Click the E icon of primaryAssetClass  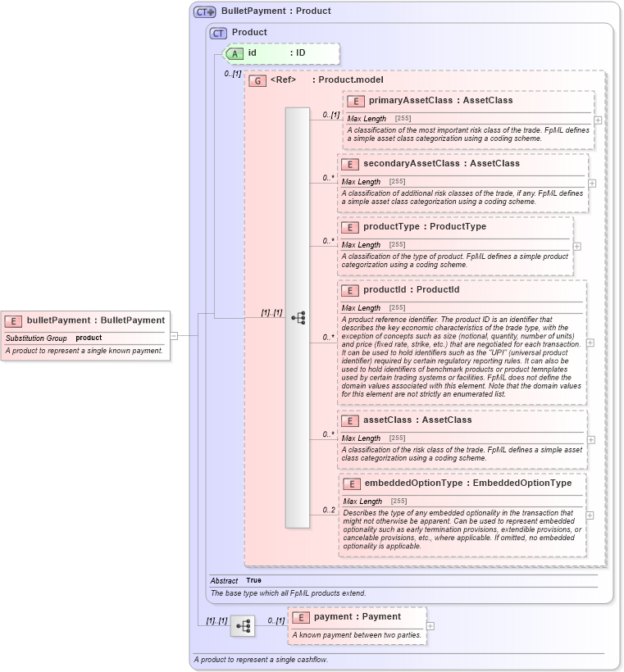click(x=356, y=101)
